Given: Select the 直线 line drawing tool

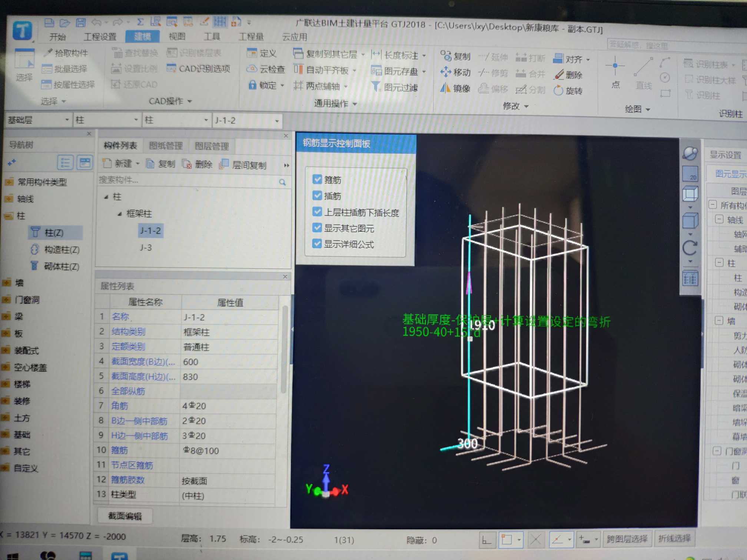Looking at the screenshot, I should click(x=644, y=73).
